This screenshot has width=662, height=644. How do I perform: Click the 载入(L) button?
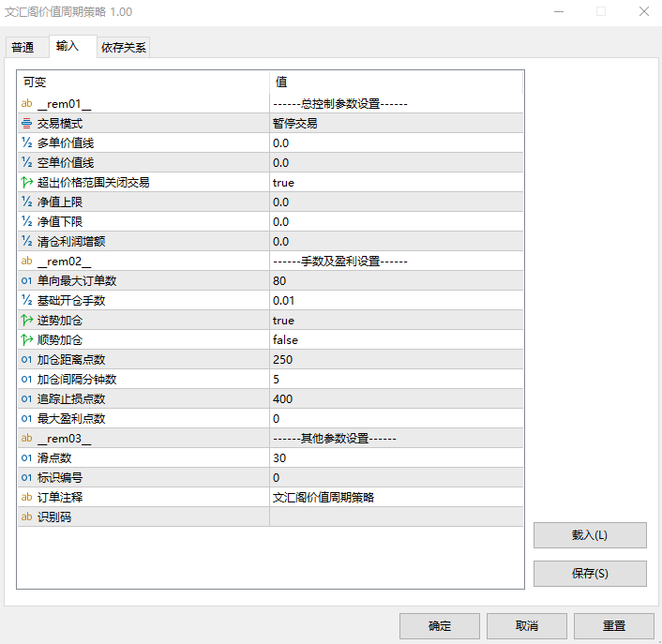click(x=589, y=535)
